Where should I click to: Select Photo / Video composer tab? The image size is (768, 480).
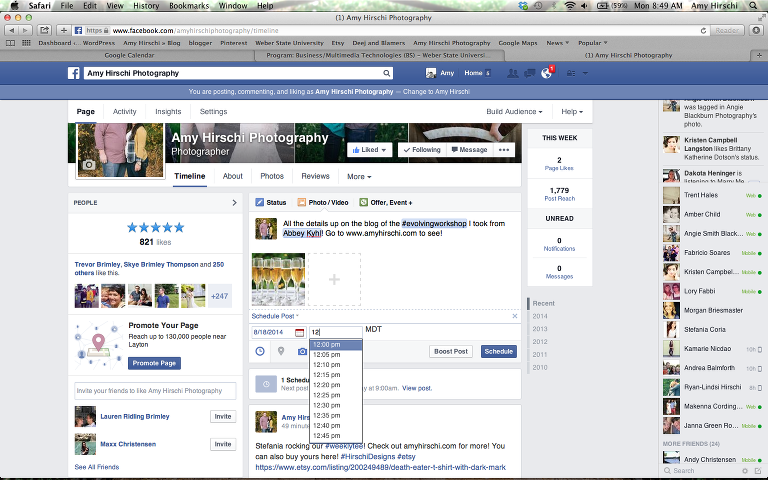point(323,202)
